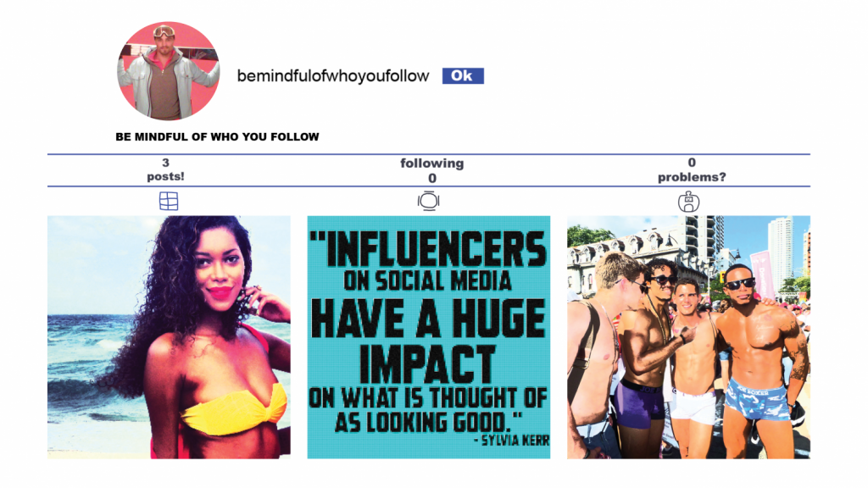Click the number 3 above posts!

point(165,163)
